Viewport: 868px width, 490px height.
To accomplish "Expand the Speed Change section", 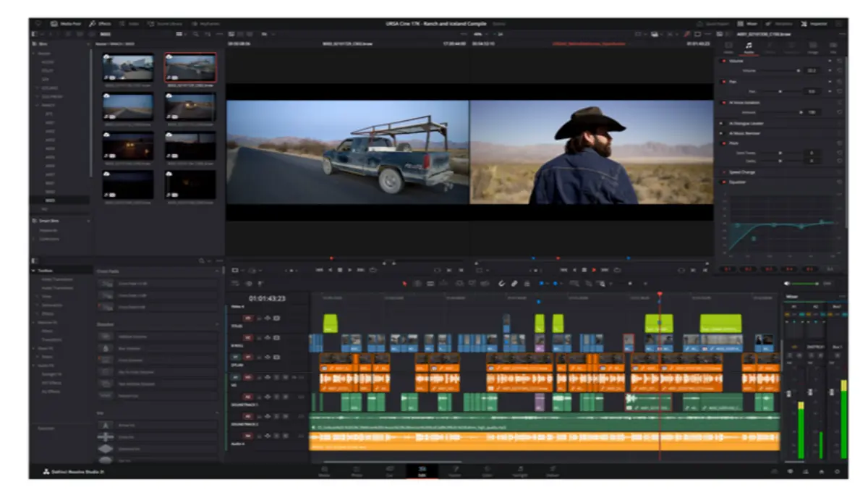I will [744, 172].
